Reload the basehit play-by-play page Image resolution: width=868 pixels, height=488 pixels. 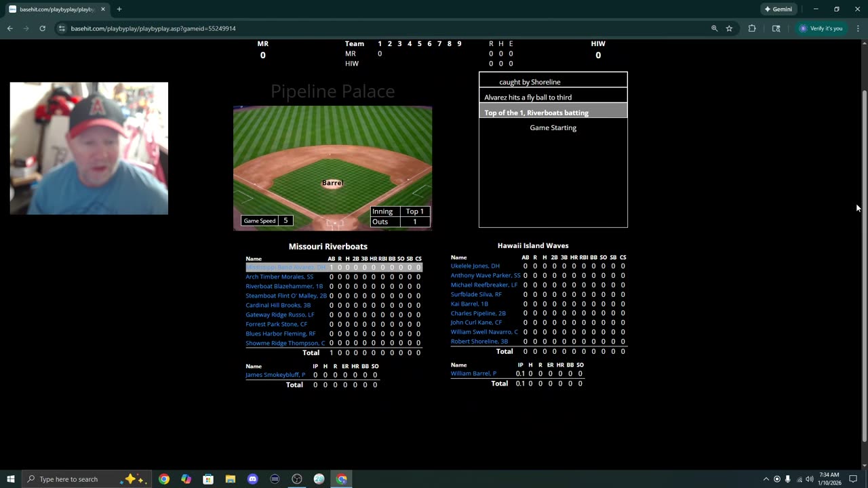[x=42, y=28]
